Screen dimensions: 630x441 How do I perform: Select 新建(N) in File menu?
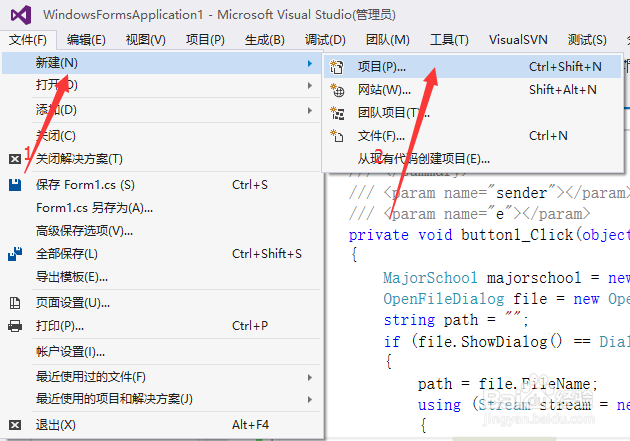(x=161, y=63)
